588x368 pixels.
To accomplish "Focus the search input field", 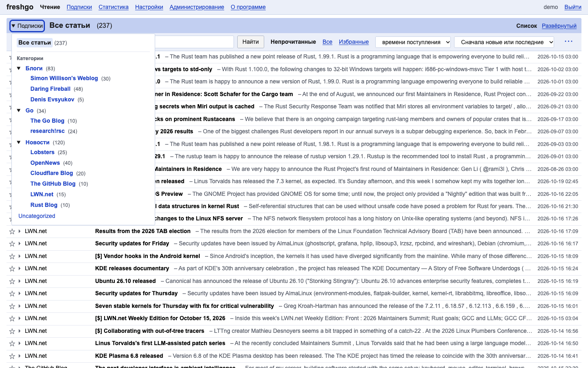I will coord(194,42).
